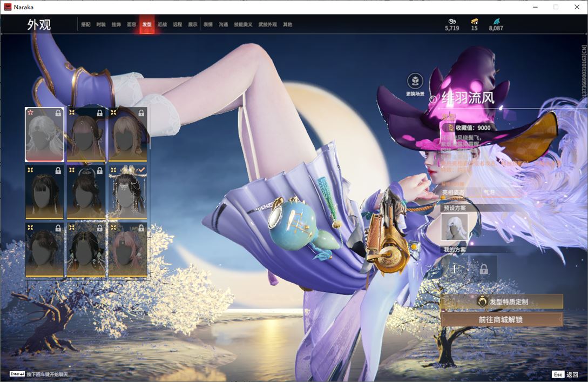Minimize the Naraka window
The width and height of the screenshot is (588, 382).
535,7
